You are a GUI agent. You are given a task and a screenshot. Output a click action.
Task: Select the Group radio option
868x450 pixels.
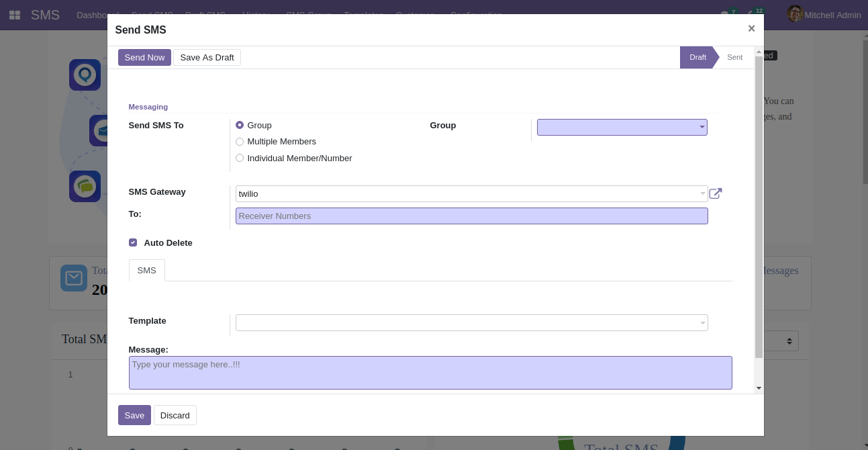pos(240,125)
